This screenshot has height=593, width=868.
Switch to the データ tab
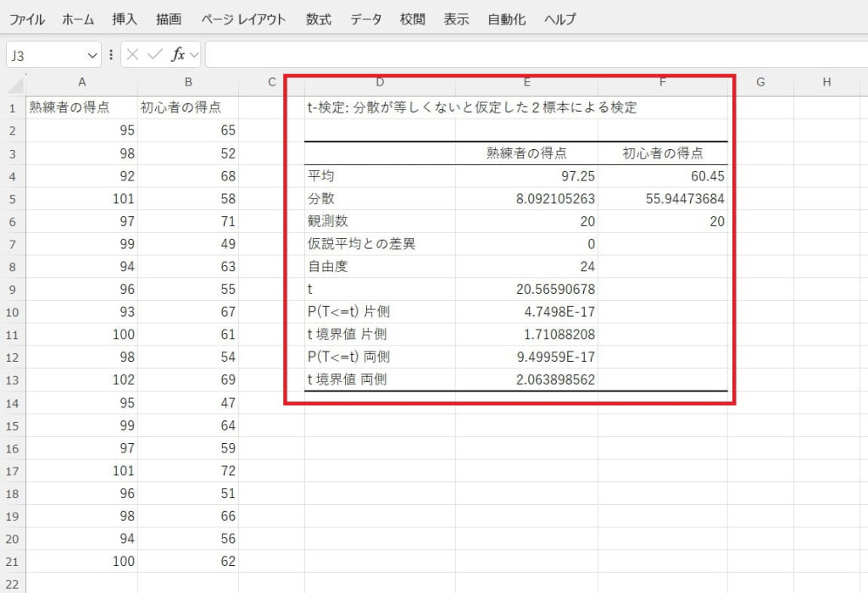[365, 19]
